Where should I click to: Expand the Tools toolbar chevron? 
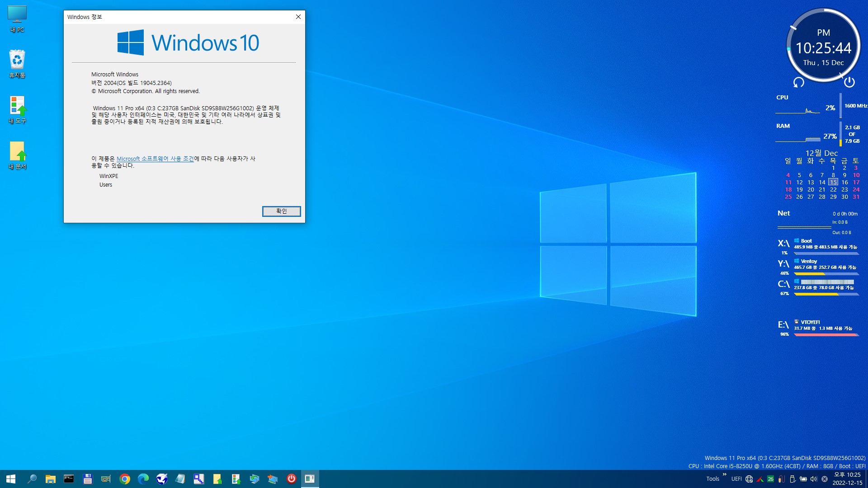725,474
